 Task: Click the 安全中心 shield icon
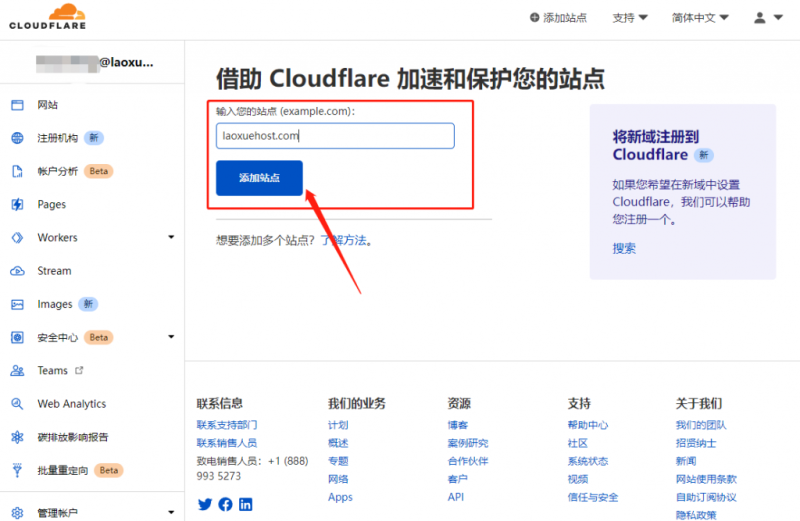tap(17, 337)
